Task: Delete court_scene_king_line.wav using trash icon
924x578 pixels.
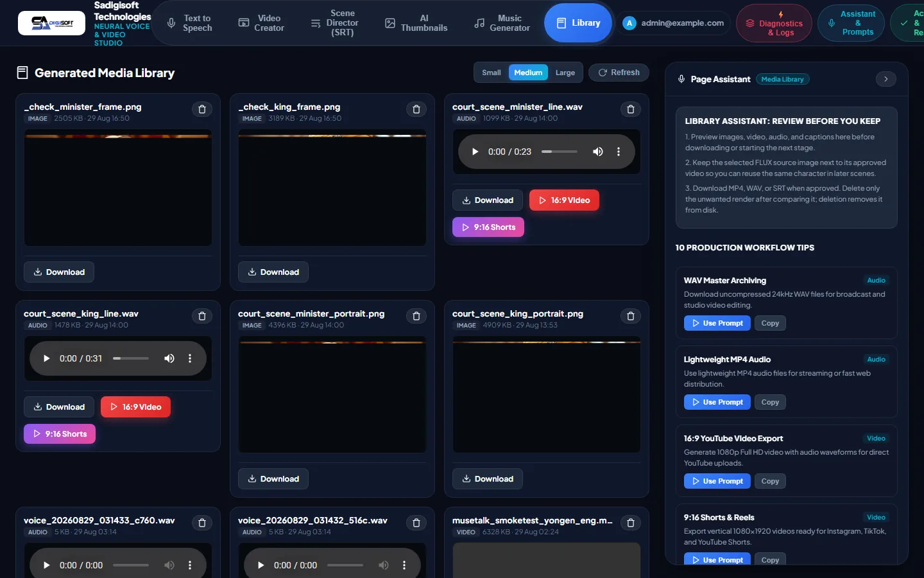Action: (202, 316)
